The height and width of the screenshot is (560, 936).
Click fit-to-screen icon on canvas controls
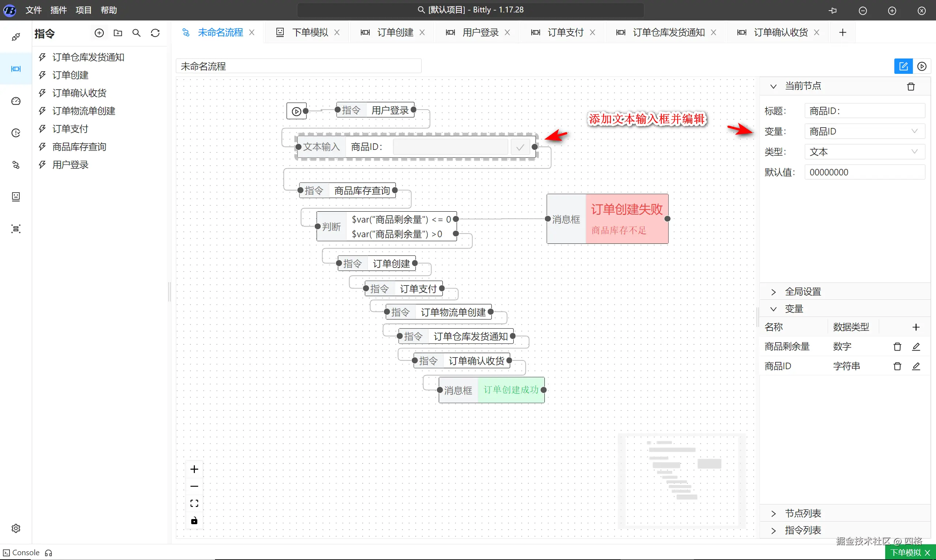point(194,503)
